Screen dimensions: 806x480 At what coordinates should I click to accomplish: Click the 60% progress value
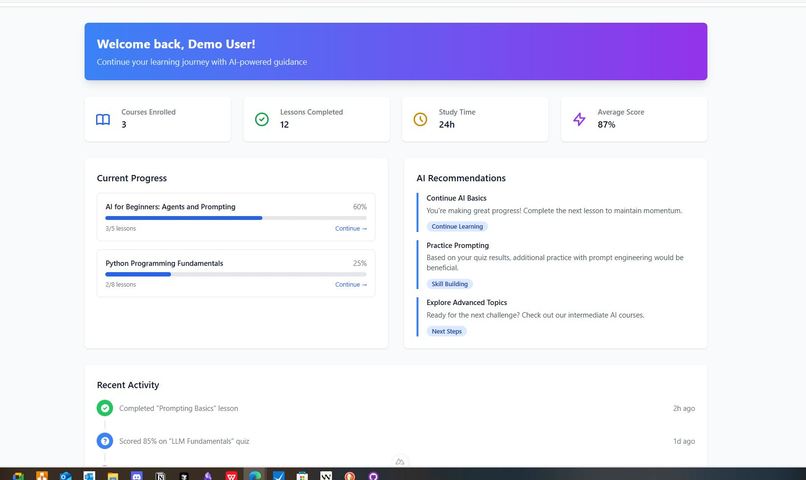[360, 207]
